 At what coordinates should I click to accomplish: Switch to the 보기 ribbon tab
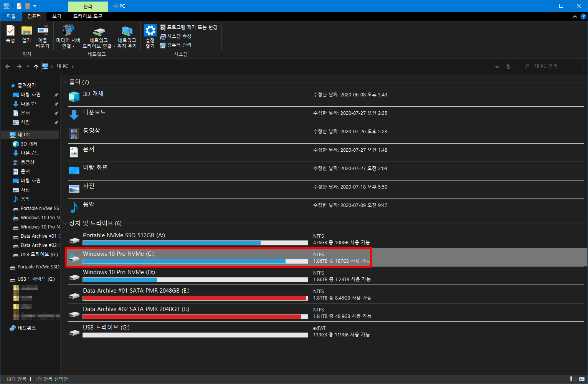point(57,16)
